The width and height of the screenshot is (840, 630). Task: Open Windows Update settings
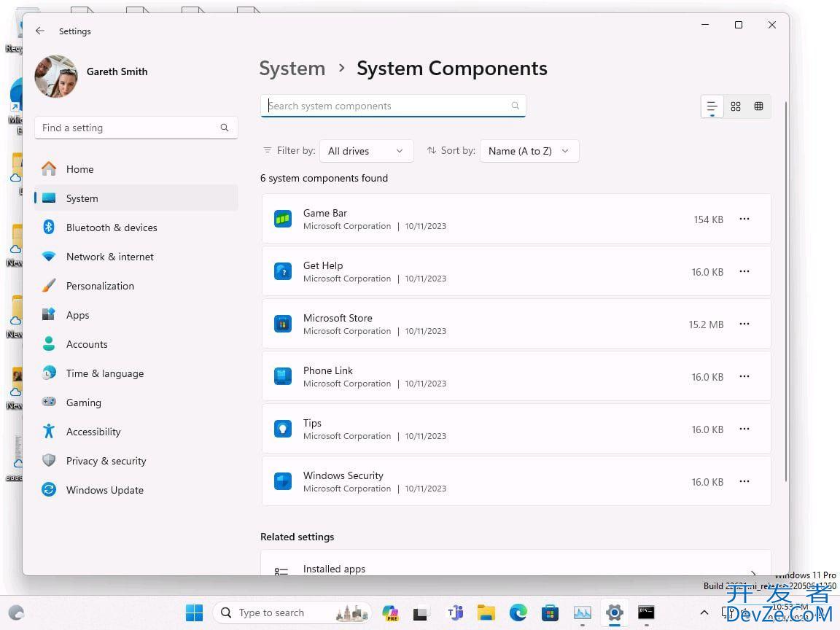136,490
